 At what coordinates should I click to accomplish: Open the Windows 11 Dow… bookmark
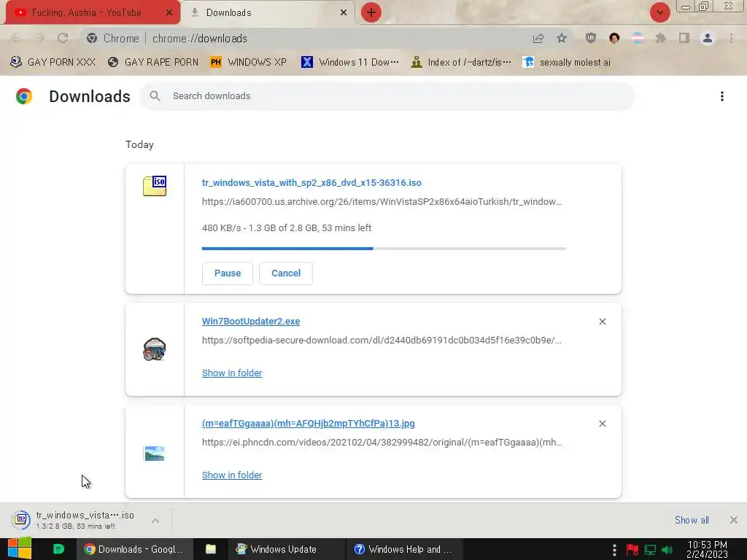[350, 62]
